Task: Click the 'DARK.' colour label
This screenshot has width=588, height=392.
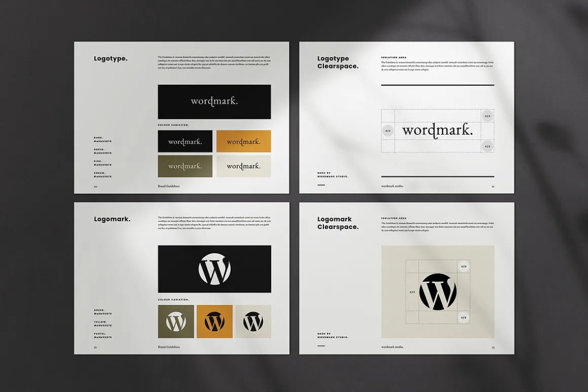Action: (98, 138)
